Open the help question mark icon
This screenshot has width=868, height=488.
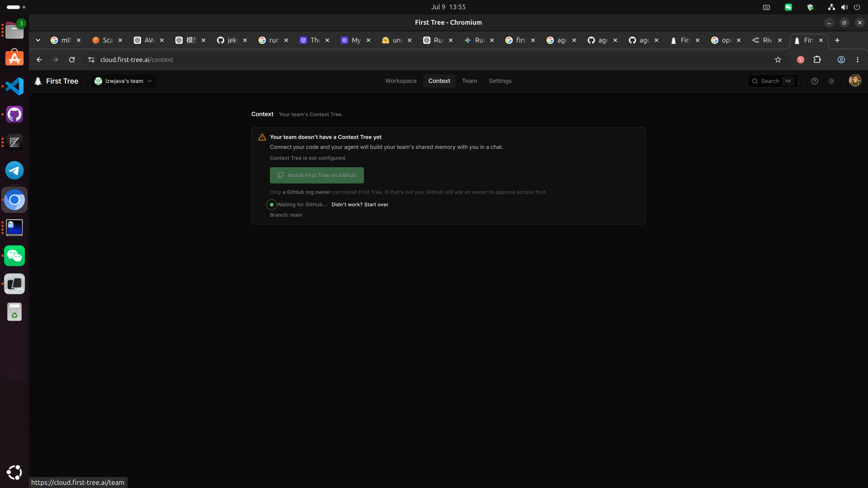[814, 81]
